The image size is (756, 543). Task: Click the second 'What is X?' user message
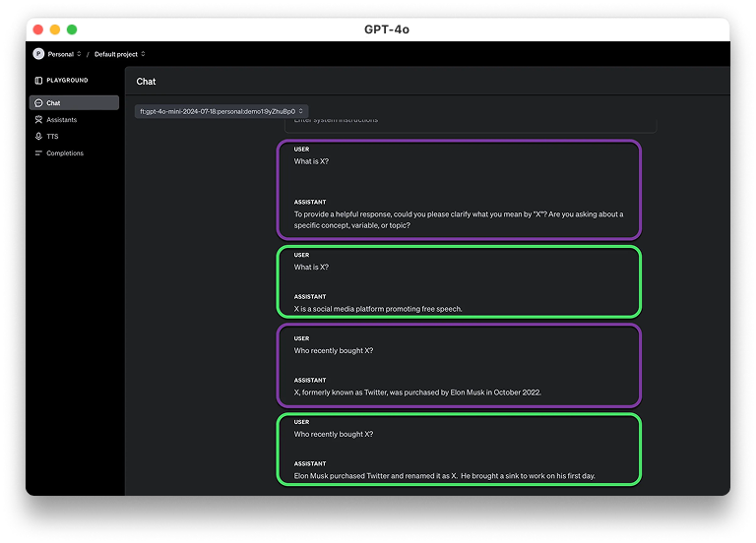click(x=311, y=267)
